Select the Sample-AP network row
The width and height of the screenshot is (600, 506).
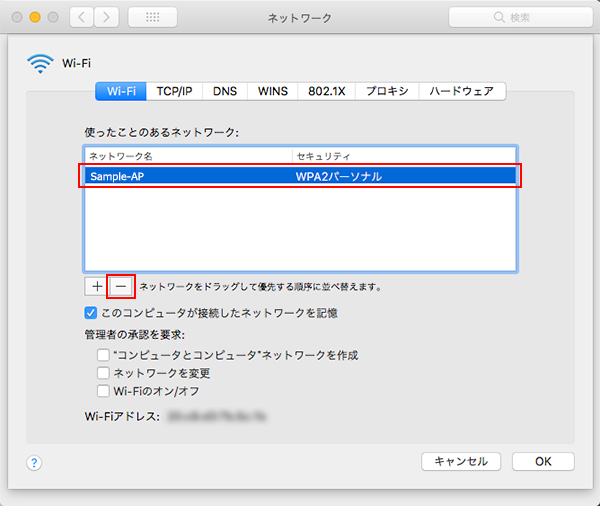point(300,176)
